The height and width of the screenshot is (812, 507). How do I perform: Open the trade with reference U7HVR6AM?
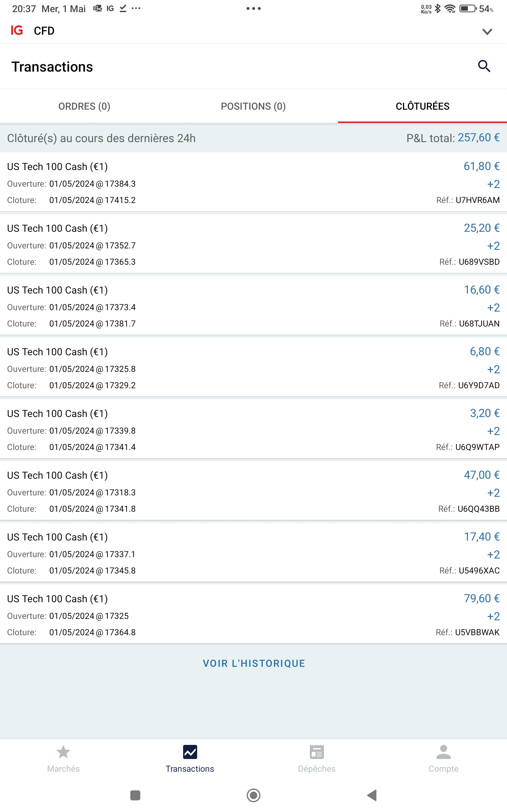[253, 183]
